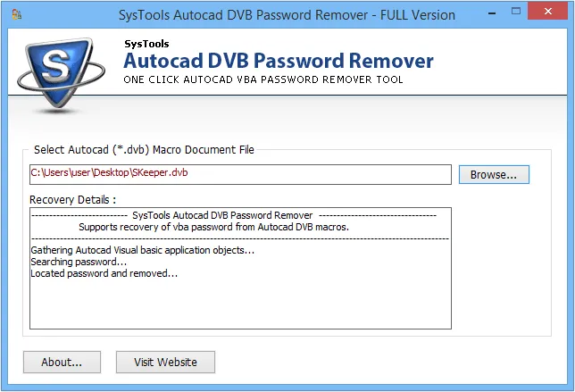Select the Gathering Autocad Visual basic objects line
This screenshot has width=575, height=392.
coord(142,250)
